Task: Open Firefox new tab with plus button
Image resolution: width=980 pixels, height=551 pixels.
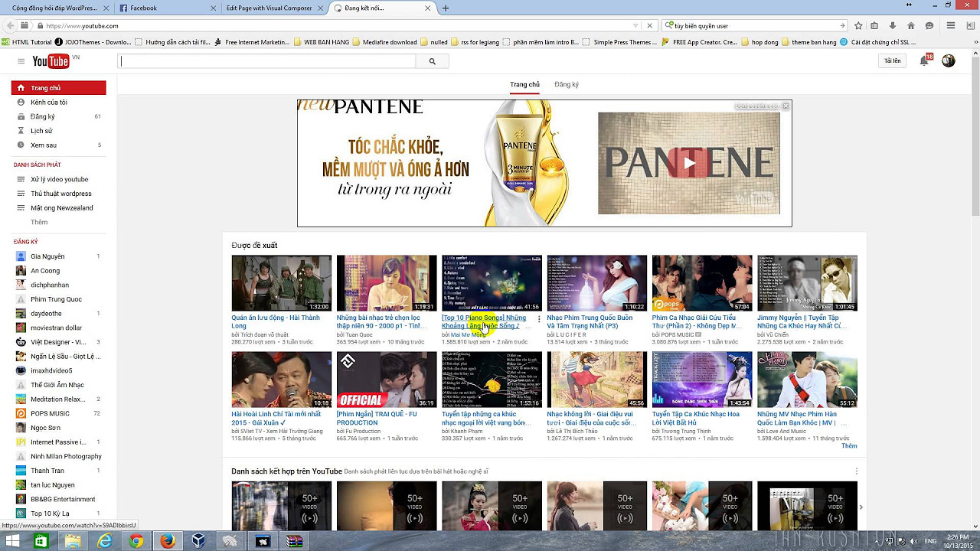Action: coord(446,8)
